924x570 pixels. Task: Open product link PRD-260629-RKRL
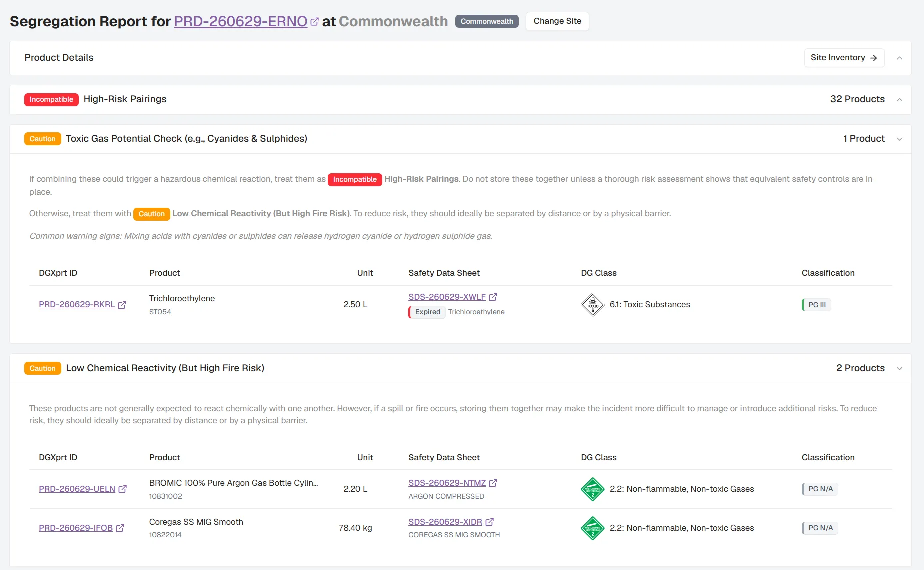coord(77,304)
